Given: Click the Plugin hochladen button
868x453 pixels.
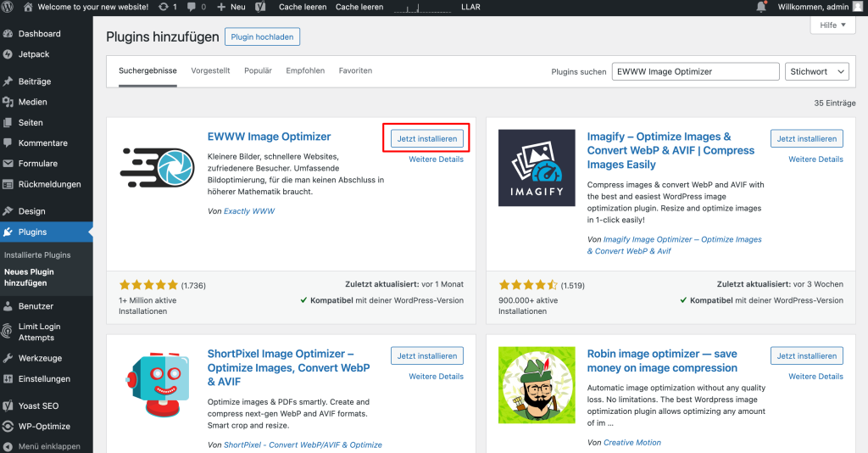Looking at the screenshot, I should [263, 36].
